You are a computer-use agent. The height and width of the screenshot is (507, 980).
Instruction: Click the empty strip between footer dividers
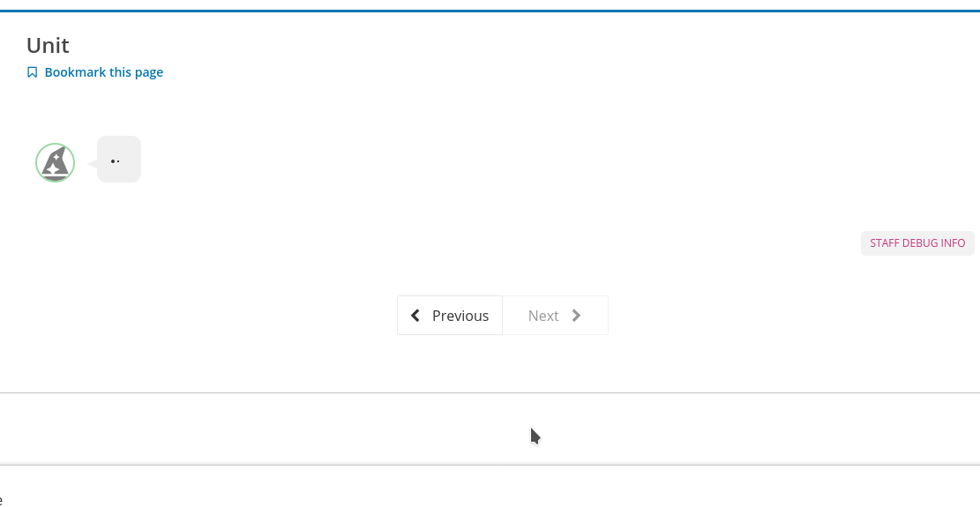[265, 429]
